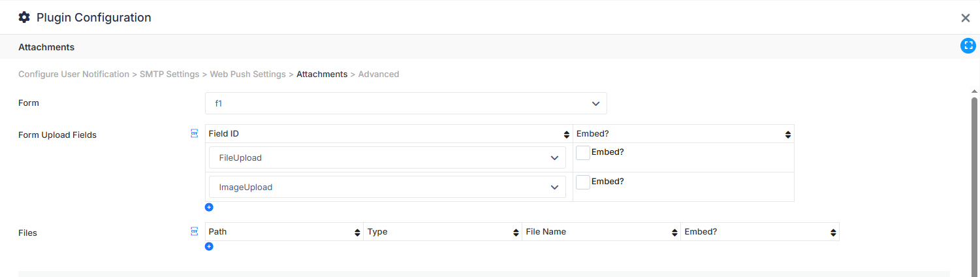Add a row to Files grid
The width and height of the screenshot is (980, 277).
pos(209,246)
